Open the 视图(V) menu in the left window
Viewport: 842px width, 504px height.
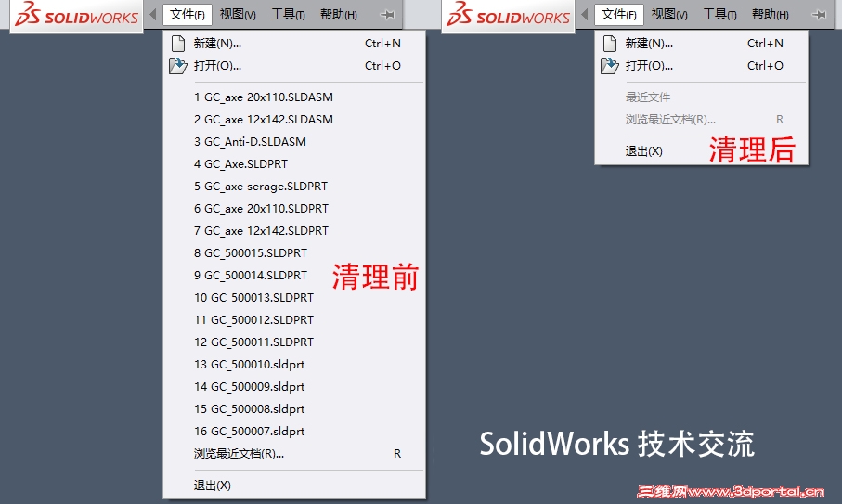[238, 15]
